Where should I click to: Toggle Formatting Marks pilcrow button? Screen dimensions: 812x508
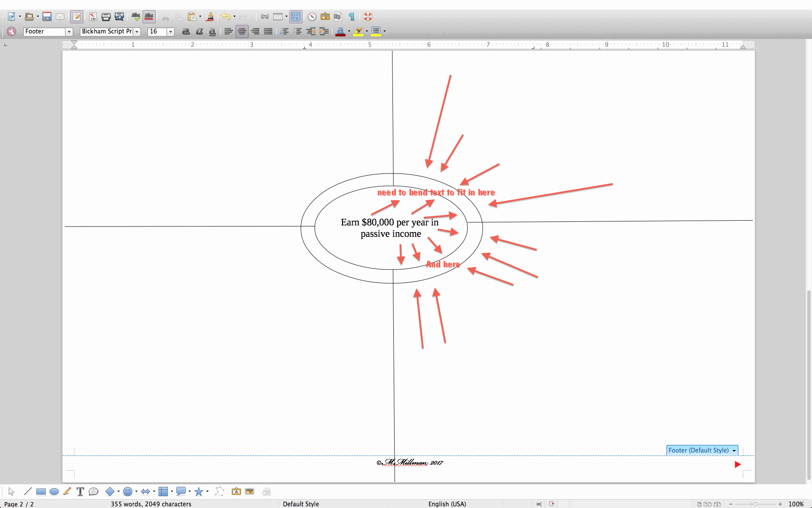351,17
